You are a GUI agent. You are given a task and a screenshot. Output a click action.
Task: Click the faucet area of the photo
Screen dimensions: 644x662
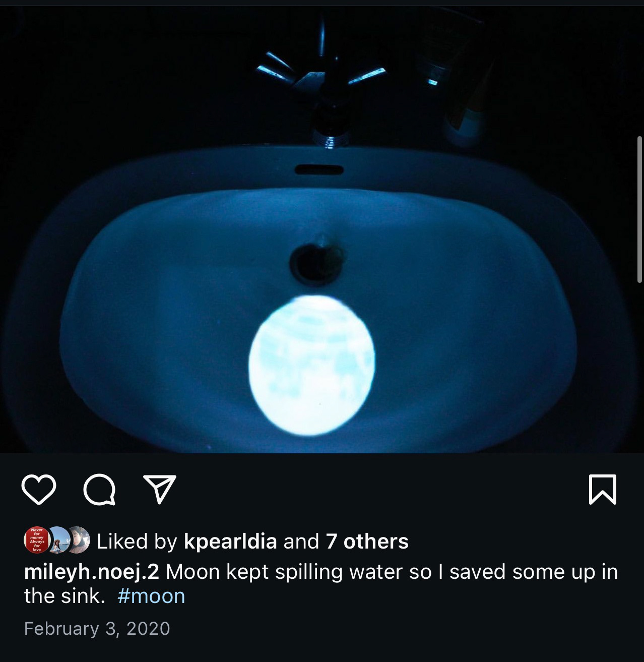[323, 86]
